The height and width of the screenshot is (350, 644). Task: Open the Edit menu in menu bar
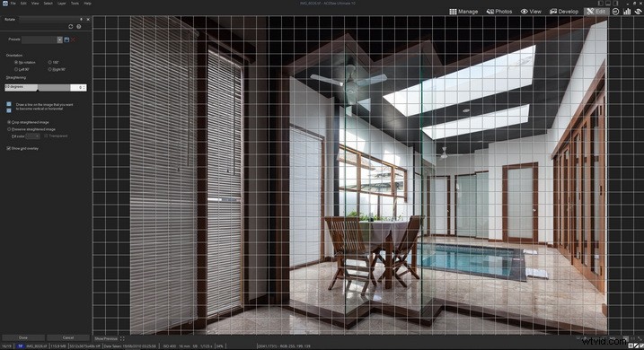(x=24, y=4)
